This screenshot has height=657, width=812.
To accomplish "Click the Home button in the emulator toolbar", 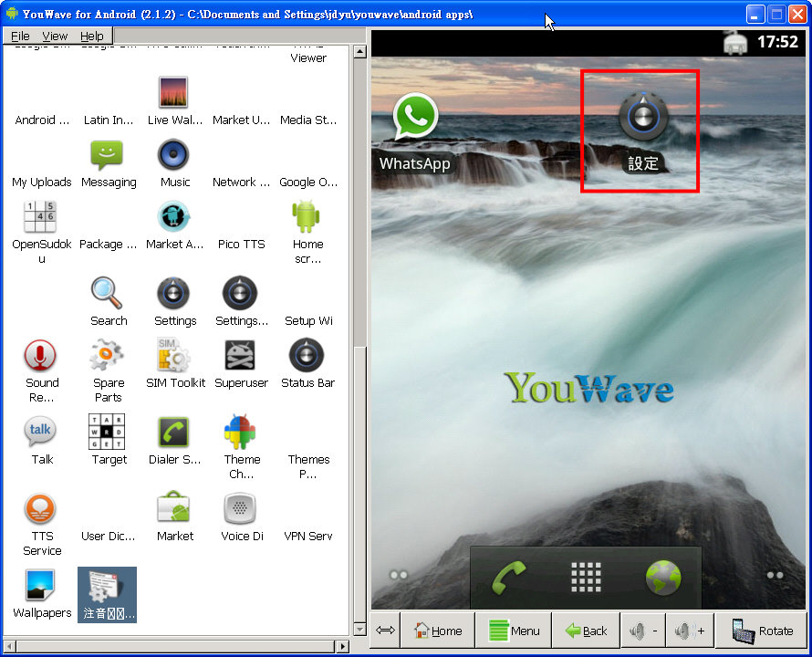I will point(438,631).
